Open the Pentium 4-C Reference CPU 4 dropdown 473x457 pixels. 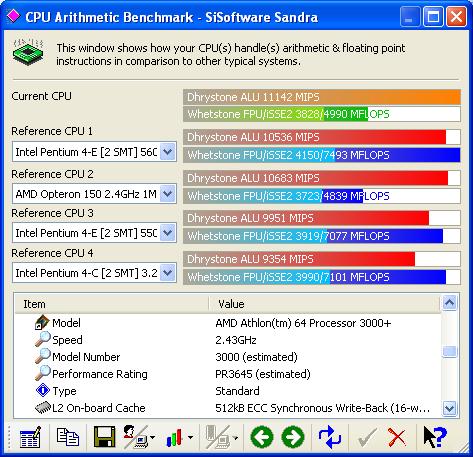tap(168, 273)
